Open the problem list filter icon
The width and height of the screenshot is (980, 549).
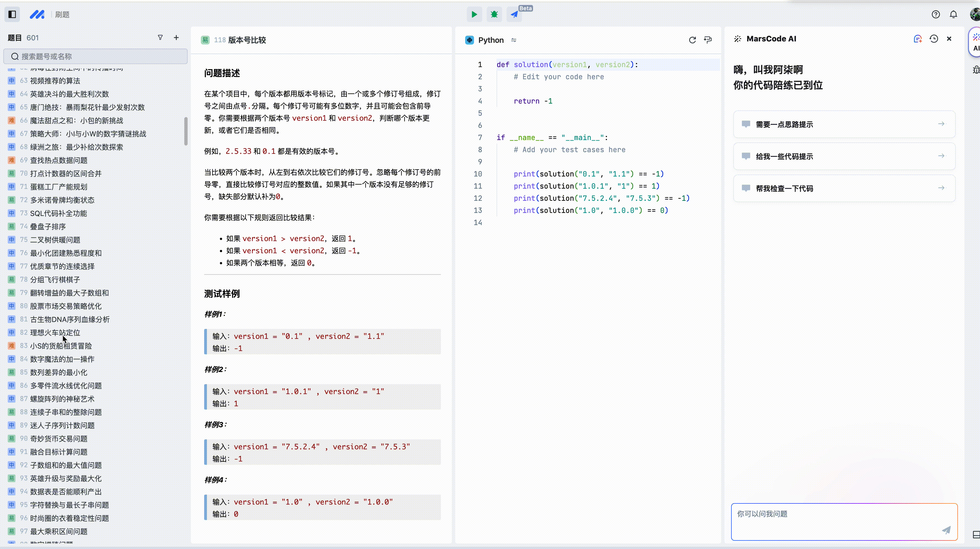[160, 37]
